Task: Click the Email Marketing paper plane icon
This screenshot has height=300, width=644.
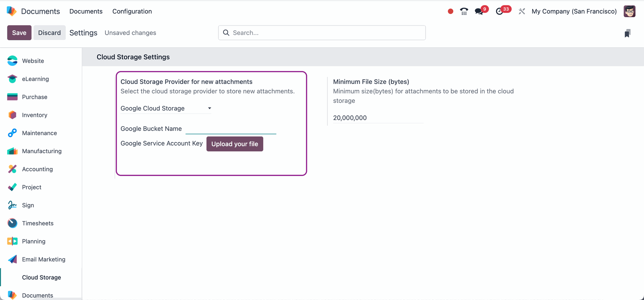Action: [12, 259]
